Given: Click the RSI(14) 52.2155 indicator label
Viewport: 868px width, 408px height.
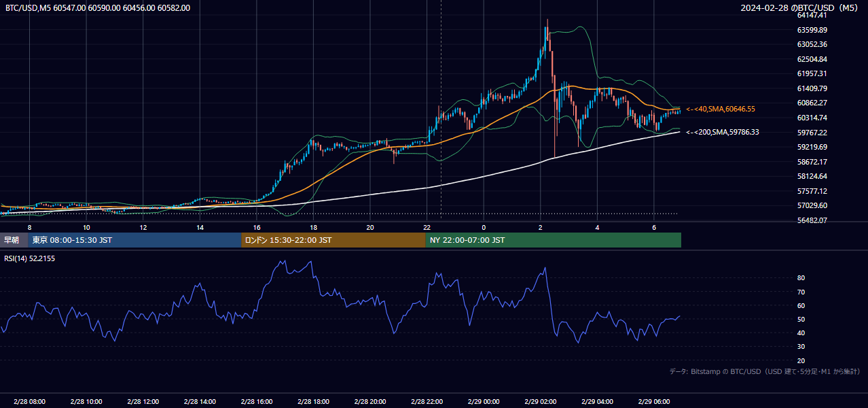Looking at the screenshot, I should click(30, 260).
